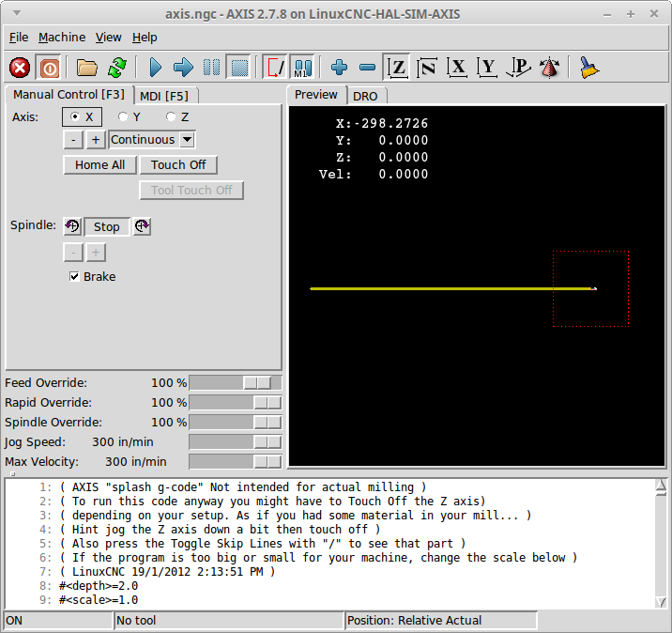Select the Z top-down view icon

[x=397, y=68]
